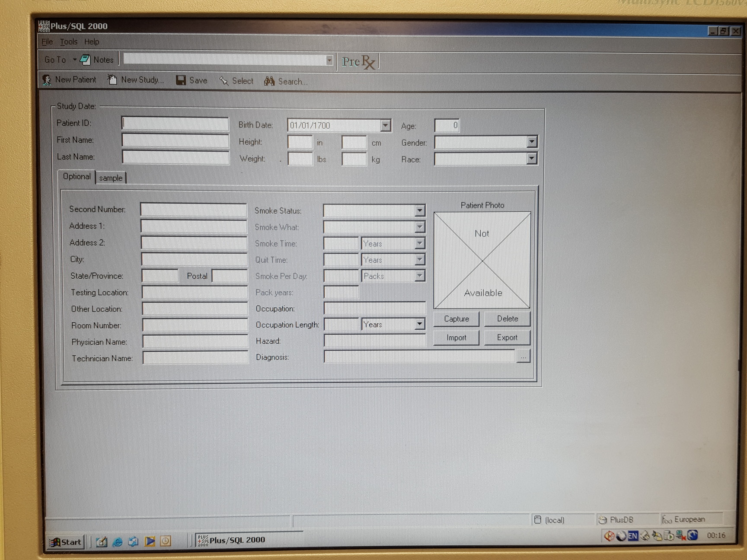Click the PreRx logo button
This screenshot has height=560, width=747.
[x=358, y=62]
